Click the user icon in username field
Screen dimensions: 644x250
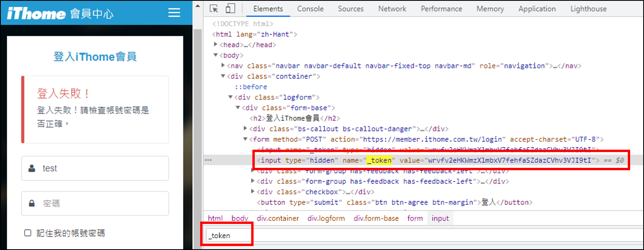[32, 168]
